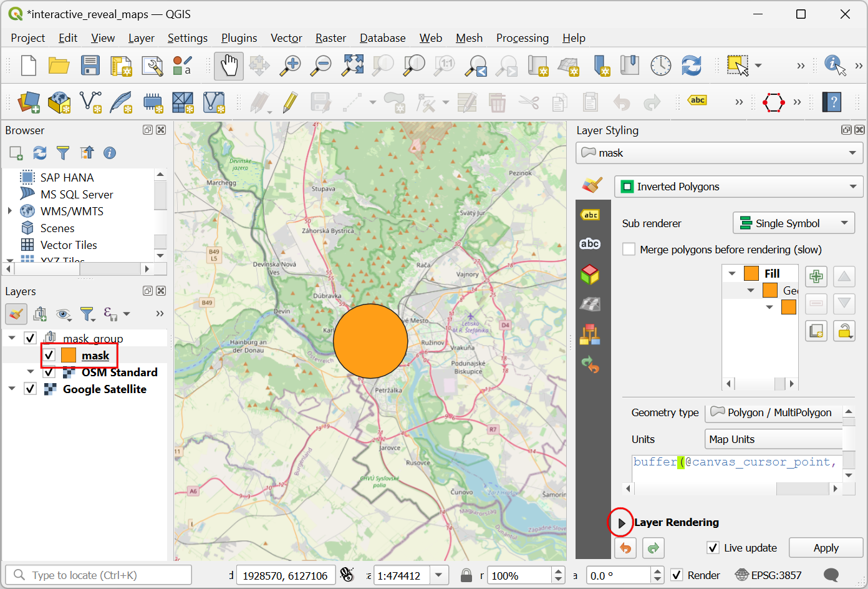The image size is (868, 589).
Task: Click the Apply button
Action: (826, 548)
